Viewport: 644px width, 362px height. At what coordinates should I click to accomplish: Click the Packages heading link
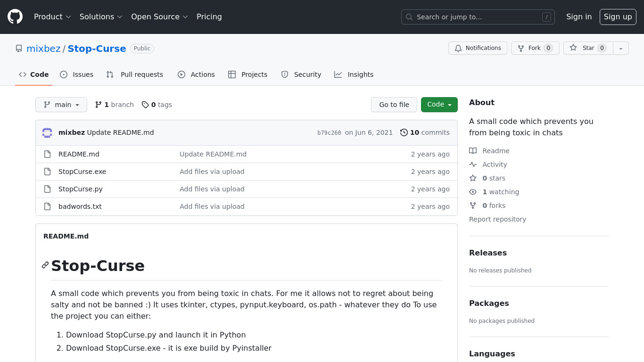click(489, 303)
